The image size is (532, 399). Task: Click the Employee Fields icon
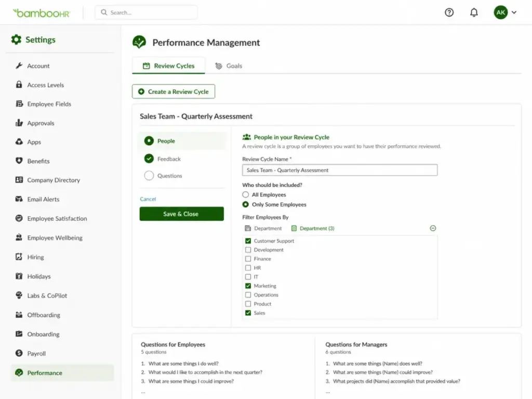(19, 103)
